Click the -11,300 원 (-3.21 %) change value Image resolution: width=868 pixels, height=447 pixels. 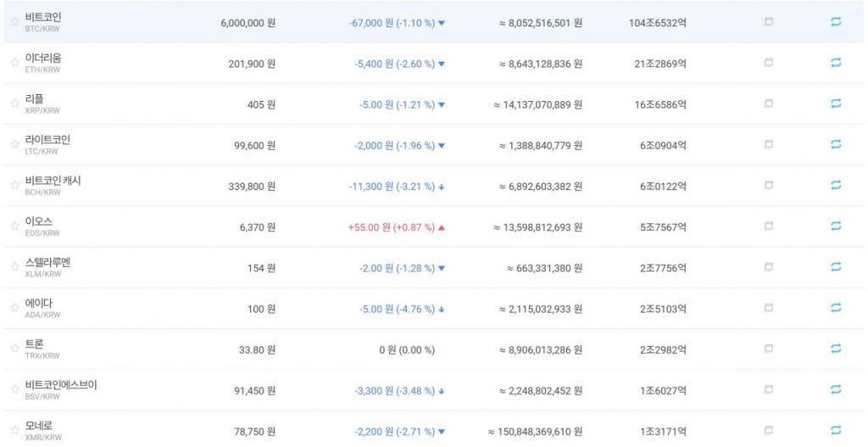click(x=397, y=187)
